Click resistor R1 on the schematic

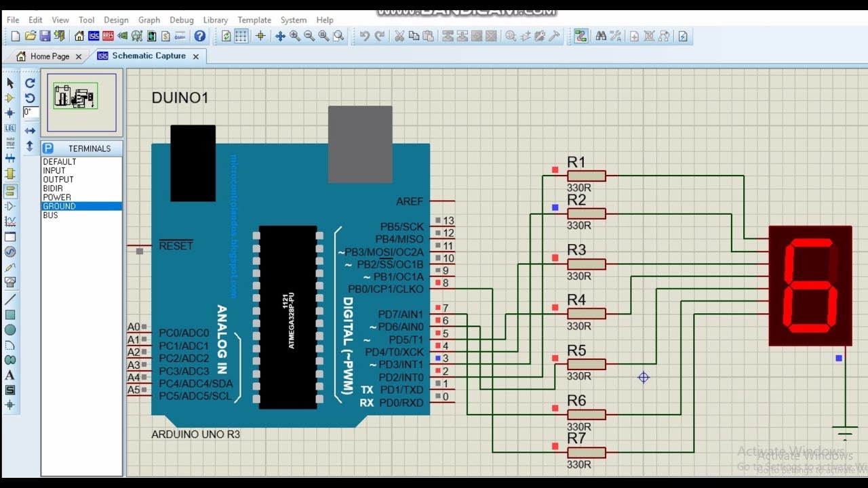coord(587,176)
